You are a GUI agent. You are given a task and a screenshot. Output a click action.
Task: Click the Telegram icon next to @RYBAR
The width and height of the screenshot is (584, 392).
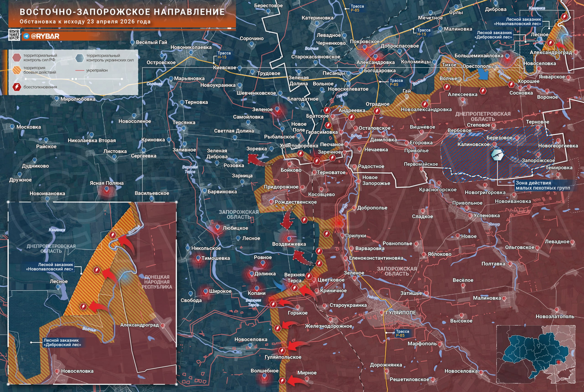[x=26, y=36]
